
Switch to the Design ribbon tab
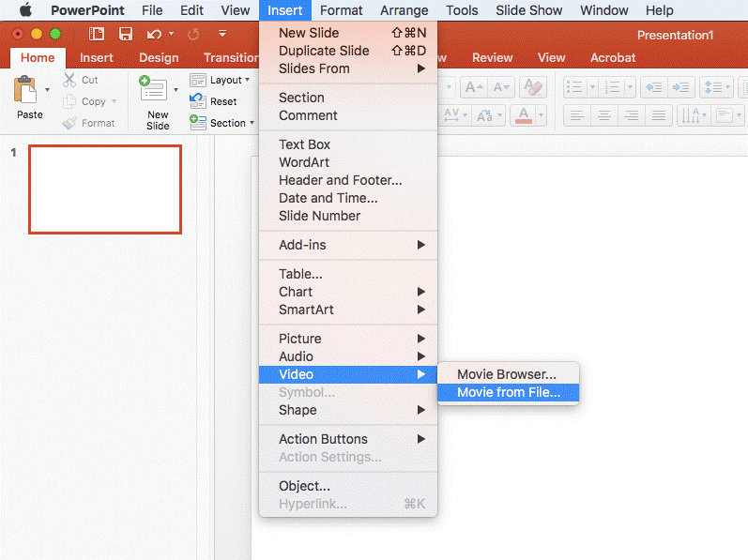[x=159, y=57]
